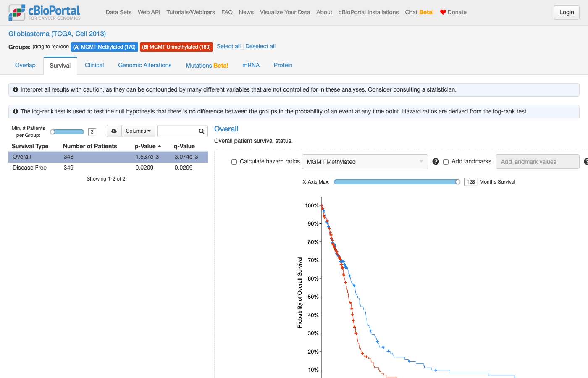Select the Overall survival row
Viewport: 588px width, 378px height.
108,157
